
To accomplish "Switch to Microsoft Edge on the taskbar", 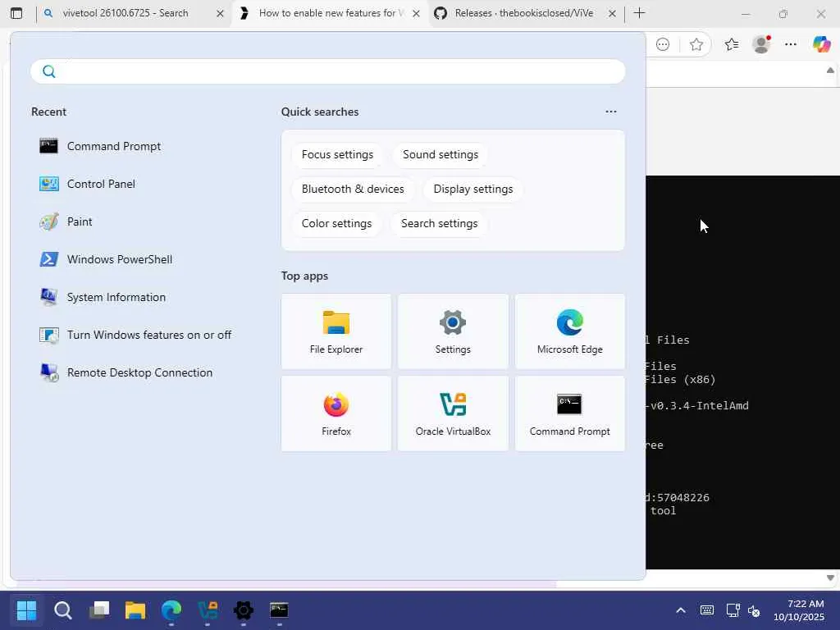I will (x=171, y=610).
